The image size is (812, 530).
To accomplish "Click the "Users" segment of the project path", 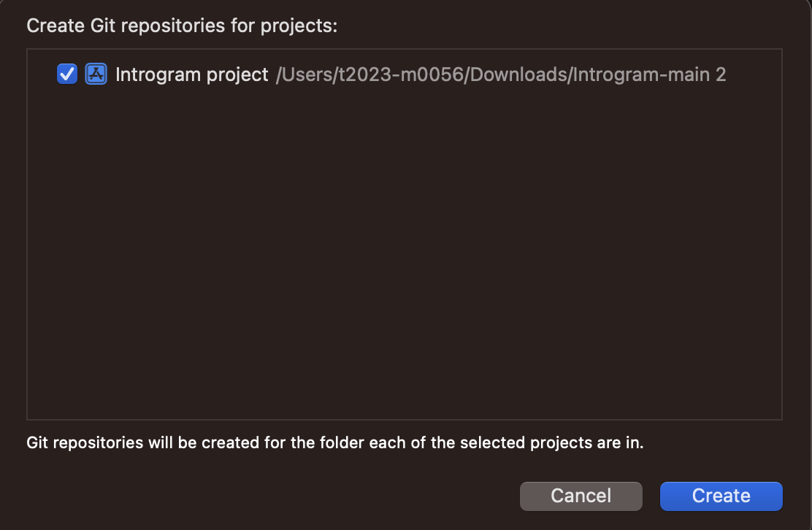I will (301, 74).
